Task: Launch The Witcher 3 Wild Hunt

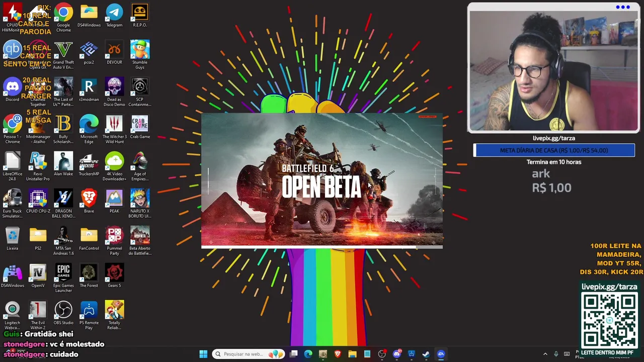Action: pos(114,129)
